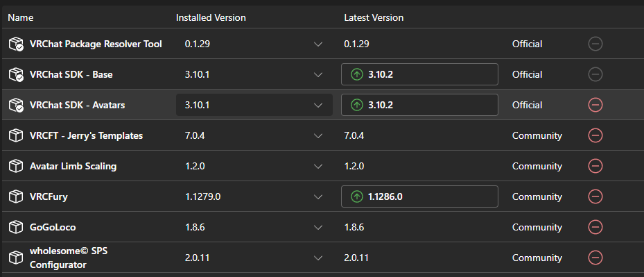
Task: Remove the Avatar Limb Scaling package
Action: 595,166
